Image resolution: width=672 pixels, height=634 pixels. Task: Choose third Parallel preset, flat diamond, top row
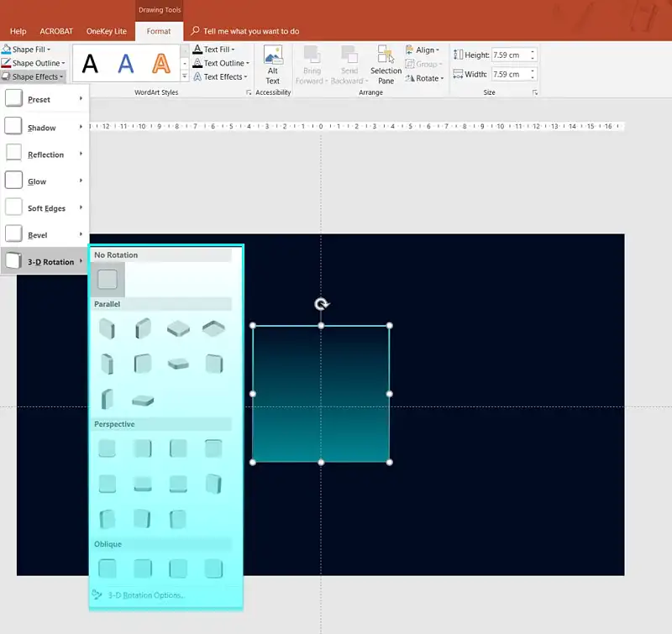(x=178, y=328)
